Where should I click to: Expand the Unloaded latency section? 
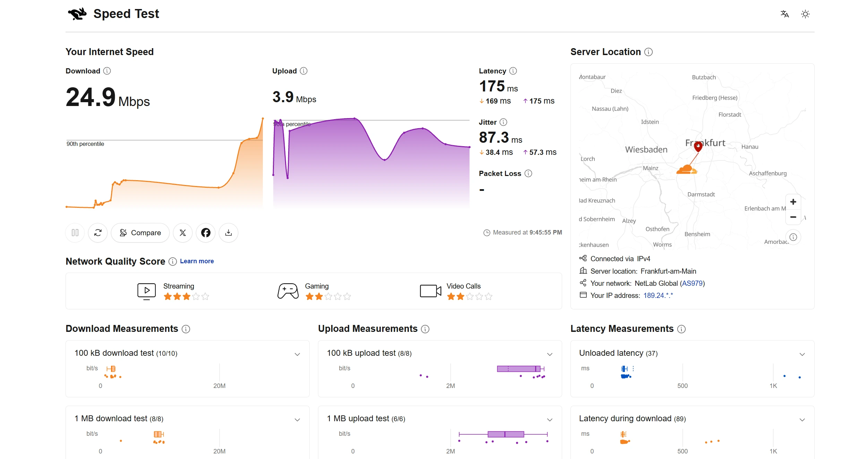point(802,354)
